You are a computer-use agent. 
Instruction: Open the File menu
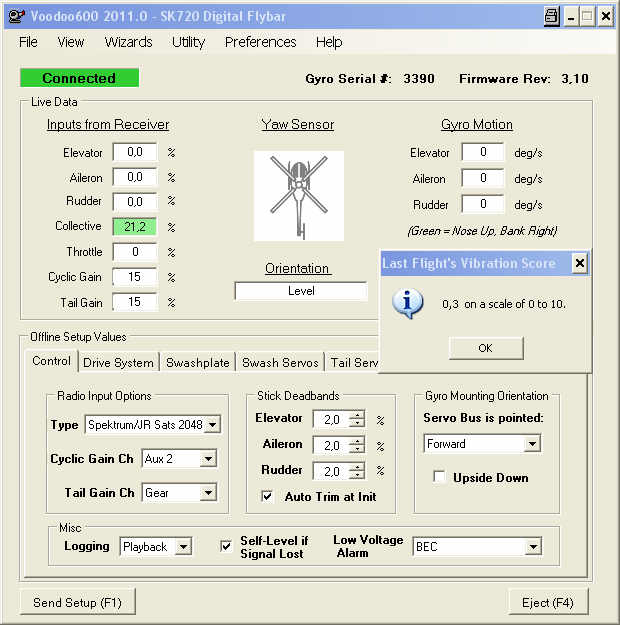28,42
